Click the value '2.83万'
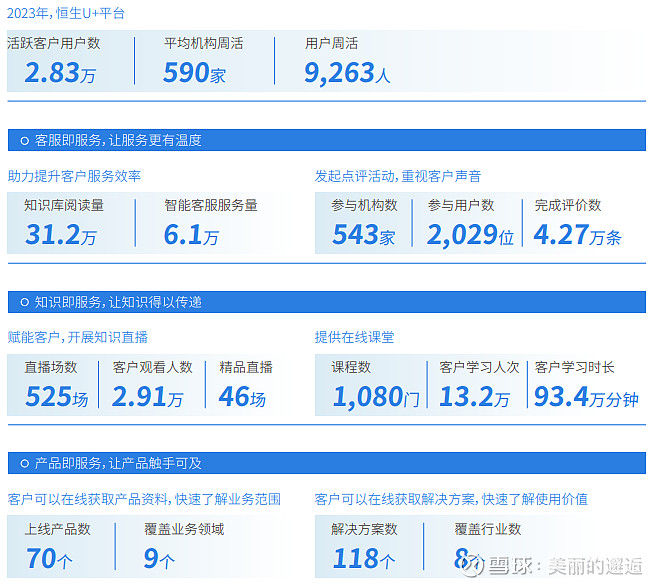 [x=60, y=73]
